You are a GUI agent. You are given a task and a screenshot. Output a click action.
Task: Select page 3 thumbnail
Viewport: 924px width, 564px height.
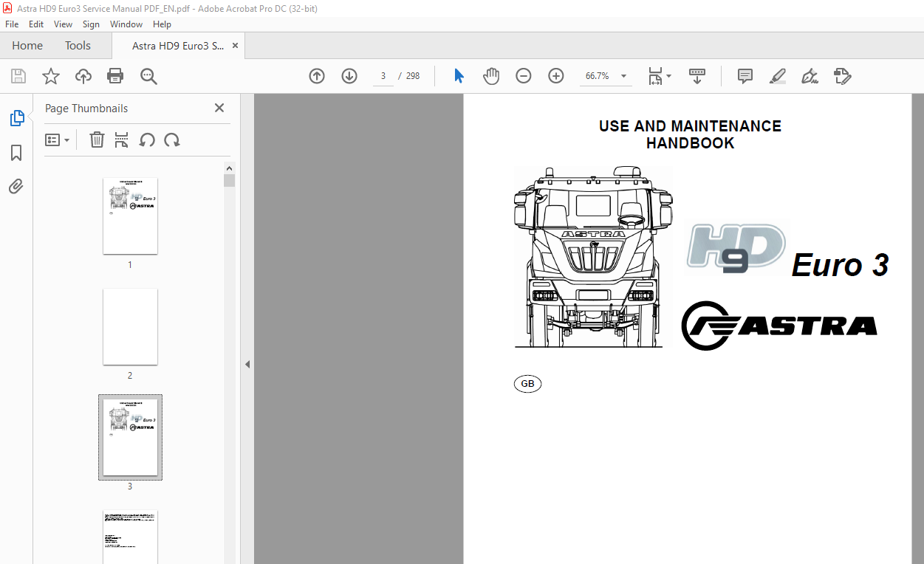130,437
